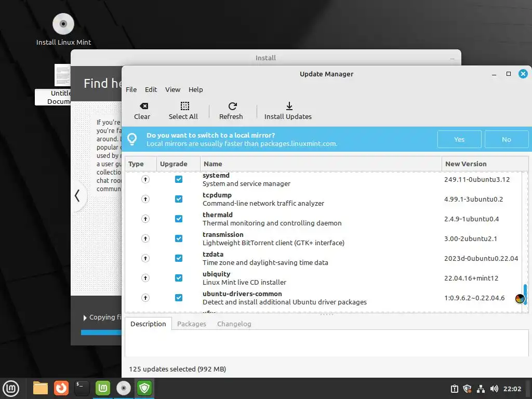The height and width of the screenshot is (399, 532).
Task: Click the Install window title bar
Action: click(265, 58)
